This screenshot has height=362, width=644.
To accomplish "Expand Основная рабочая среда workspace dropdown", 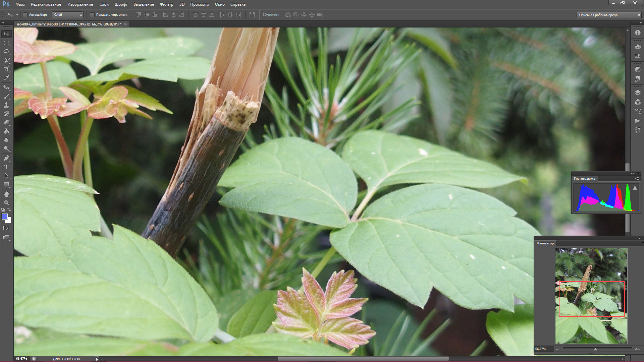I will [608, 15].
